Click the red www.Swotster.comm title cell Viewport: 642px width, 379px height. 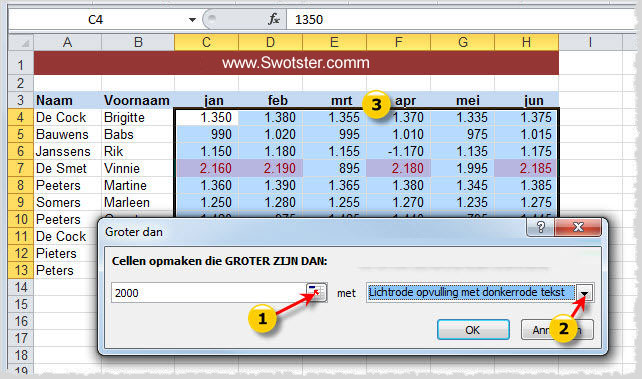click(296, 63)
